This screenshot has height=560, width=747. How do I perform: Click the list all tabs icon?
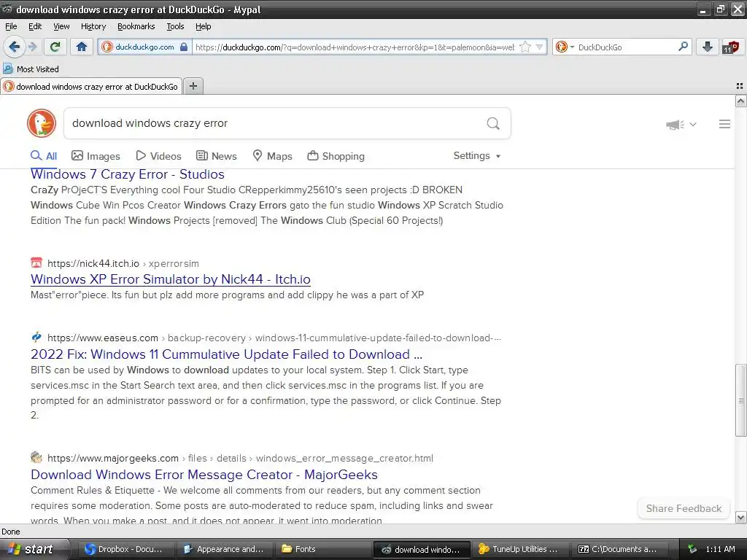(x=740, y=86)
